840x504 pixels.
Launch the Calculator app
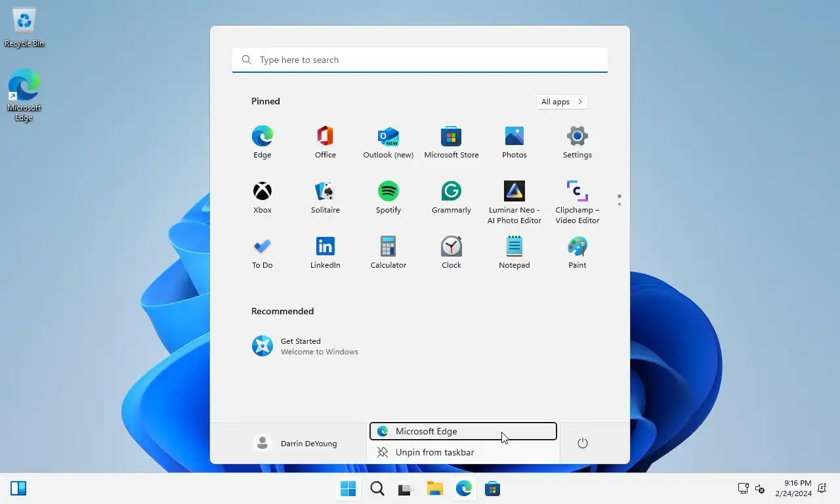coord(388,253)
